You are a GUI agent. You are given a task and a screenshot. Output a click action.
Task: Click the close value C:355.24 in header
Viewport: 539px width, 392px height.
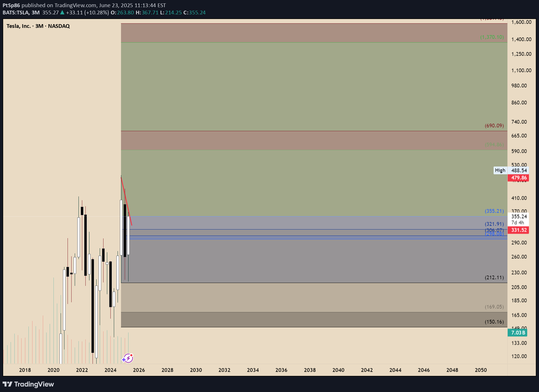click(x=195, y=12)
